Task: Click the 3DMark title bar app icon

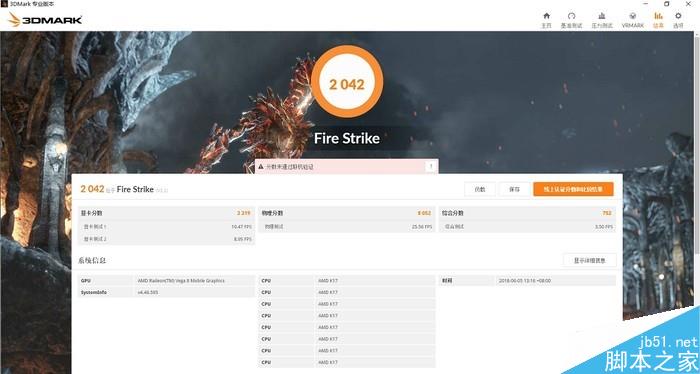Action: [4, 4]
